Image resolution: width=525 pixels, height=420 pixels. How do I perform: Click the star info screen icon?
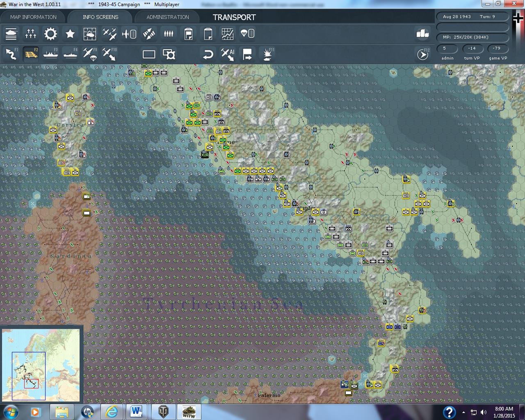pos(70,34)
